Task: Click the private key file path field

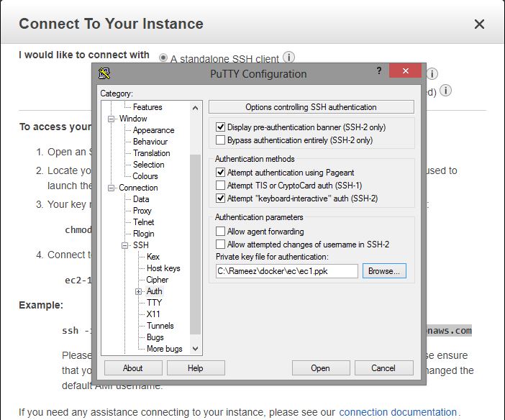Action: click(x=286, y=271)
